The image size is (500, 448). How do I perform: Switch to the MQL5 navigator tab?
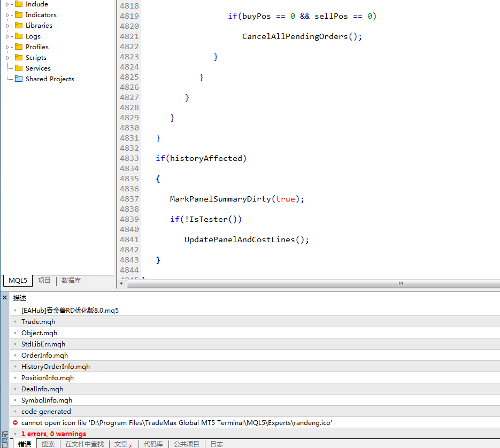(x=18, y=281)
